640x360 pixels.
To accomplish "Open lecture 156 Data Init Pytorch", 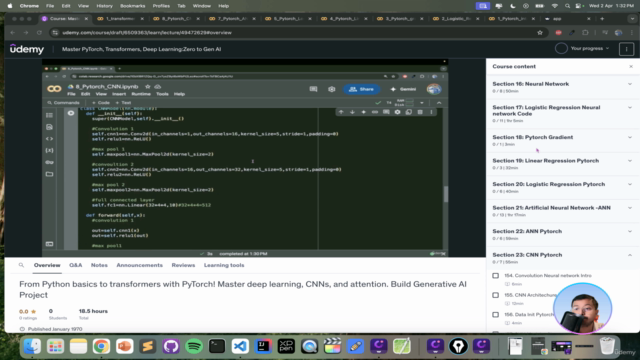I will (x=529, y=315).
